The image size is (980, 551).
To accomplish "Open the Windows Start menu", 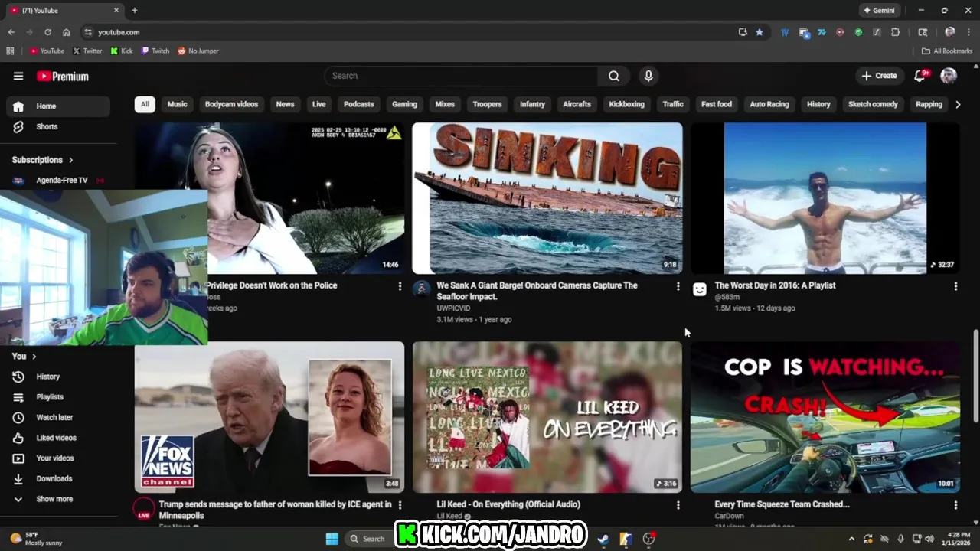I will (x=332, y=539).
